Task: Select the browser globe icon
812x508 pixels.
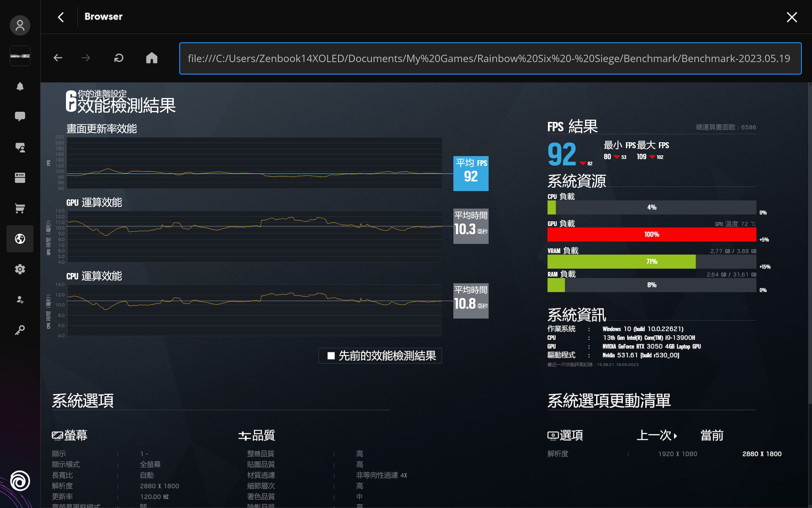Action: pyautogui.click(x=20, y=239)
